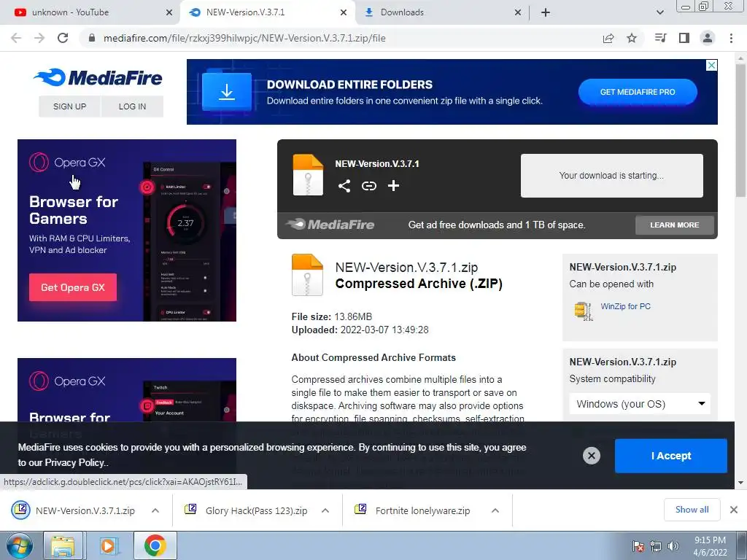Click the SIGN UP button

click(x=69, y=106)
